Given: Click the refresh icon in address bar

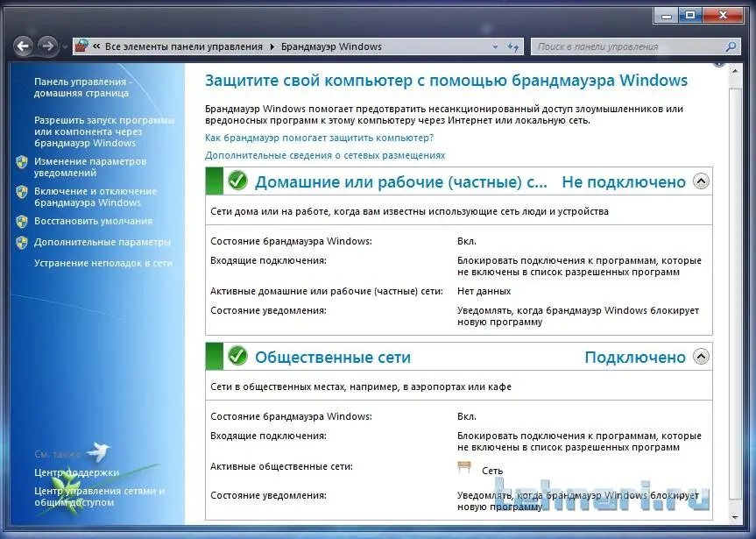Looking at the screenshot, I should click(x=513, y=46).
